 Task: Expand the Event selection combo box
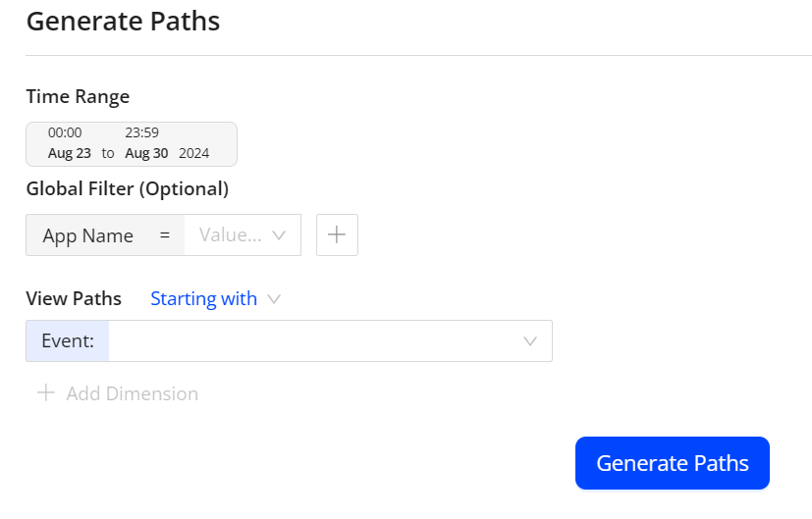[330, 341]
